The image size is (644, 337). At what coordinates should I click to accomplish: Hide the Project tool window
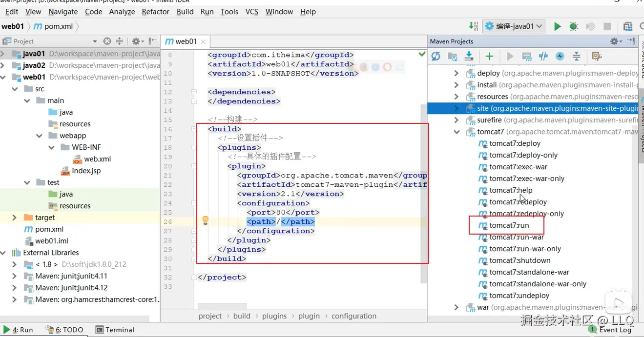[153, 41]
